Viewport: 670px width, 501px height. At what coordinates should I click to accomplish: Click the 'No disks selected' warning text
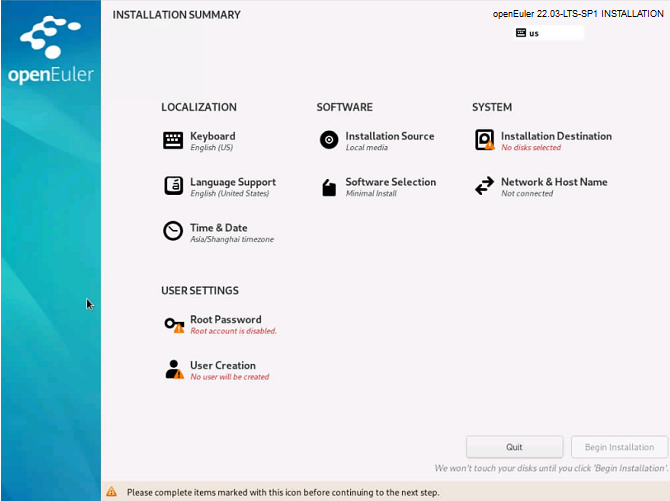[531, 148]
